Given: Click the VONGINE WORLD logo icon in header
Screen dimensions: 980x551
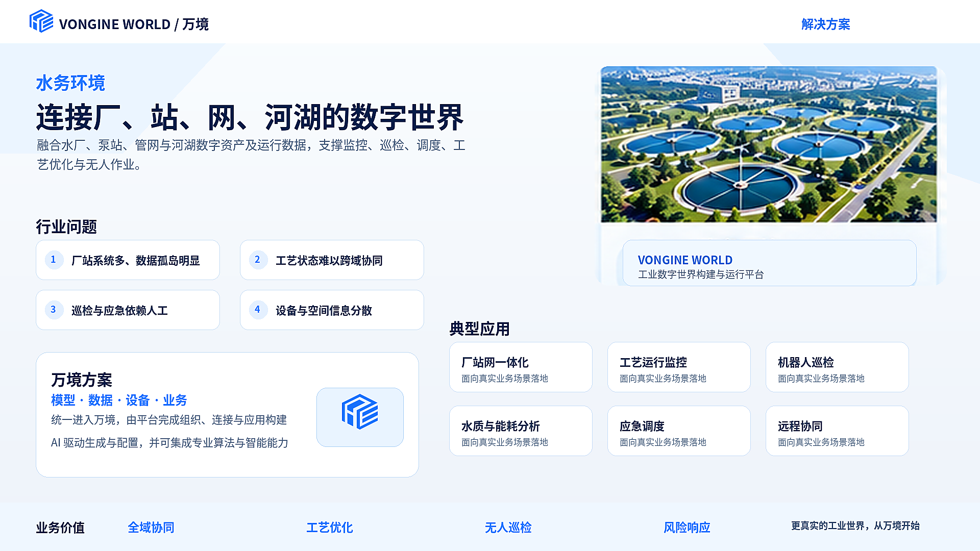Looking at the screenshot, I should [x=41, y=21].
